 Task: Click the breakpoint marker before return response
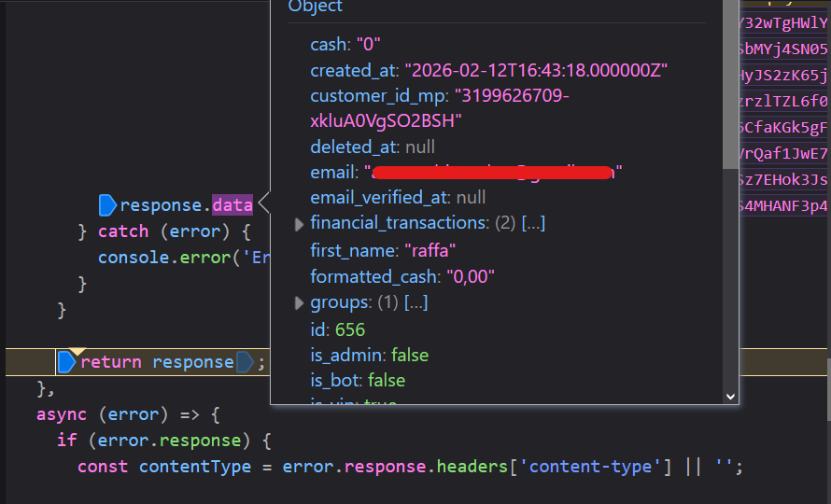pos(67,362)
